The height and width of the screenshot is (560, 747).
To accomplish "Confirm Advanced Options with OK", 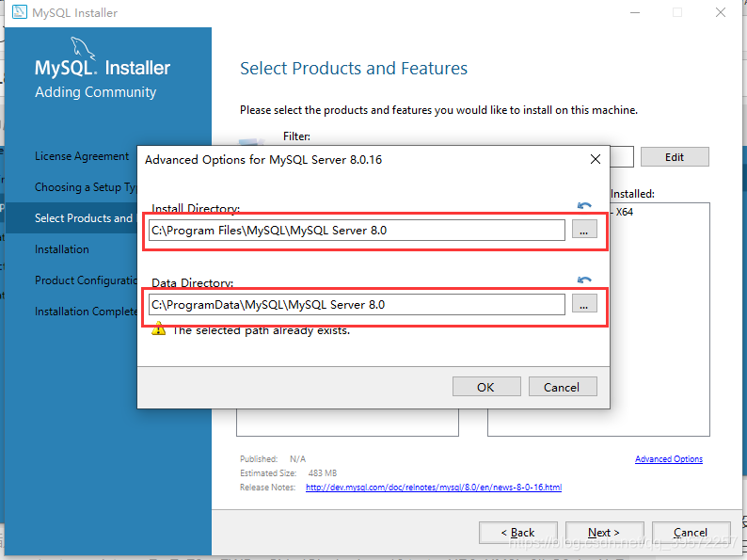I will coord(486,387).
